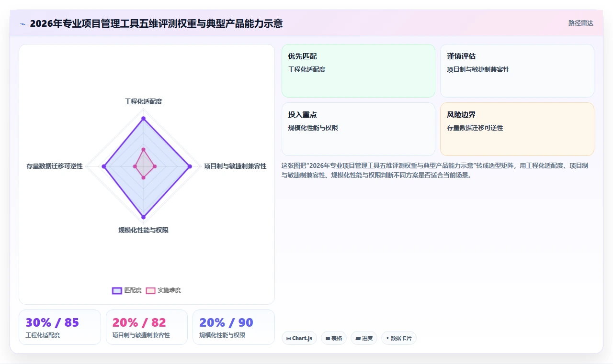613x364 pixels.
Task: Open the 风险边界 card
Action: [x=517, y=129]
